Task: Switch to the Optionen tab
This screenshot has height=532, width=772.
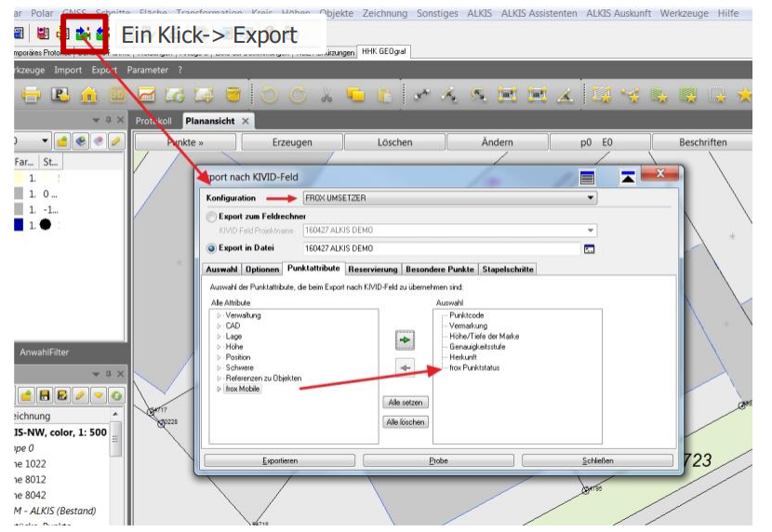Action: coord(262,269)
